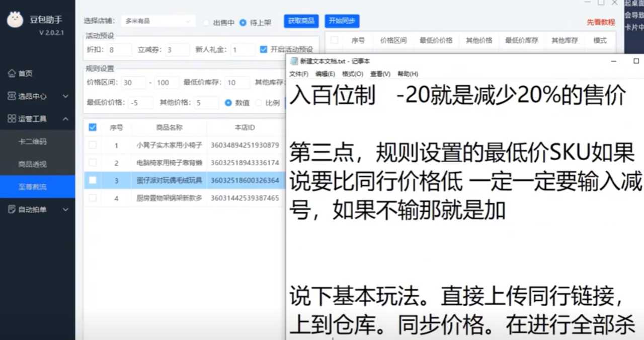Collapse the 运营工具 chevron
The width and height of the screenshot is (644, 340).
[x=65, y=119]
